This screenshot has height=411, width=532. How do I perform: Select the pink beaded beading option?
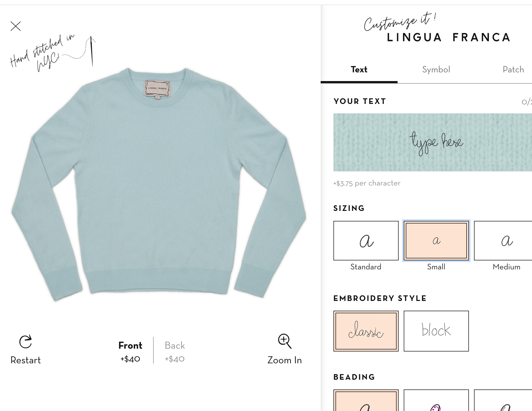pyautogui.click(x=436, y=400)
